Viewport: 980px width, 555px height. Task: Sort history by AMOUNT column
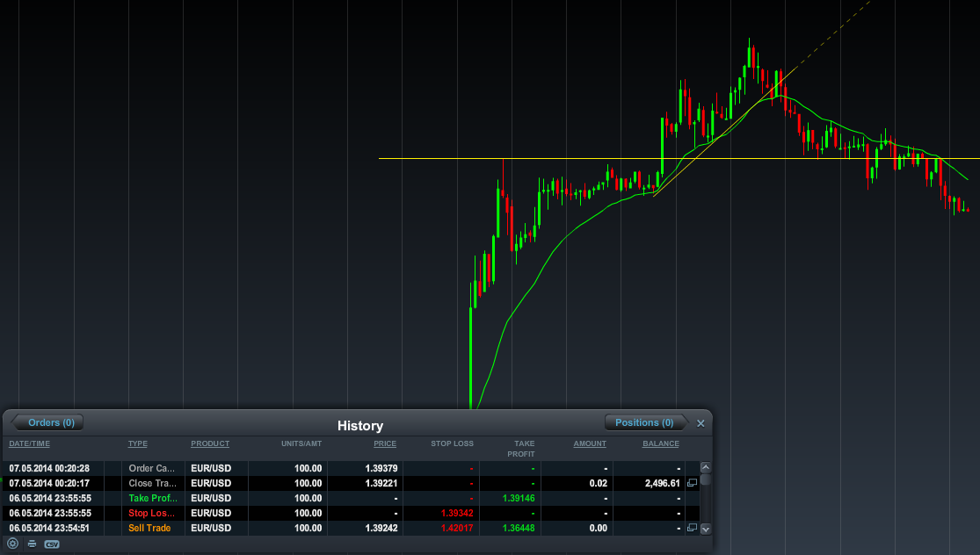pos(590,443)
